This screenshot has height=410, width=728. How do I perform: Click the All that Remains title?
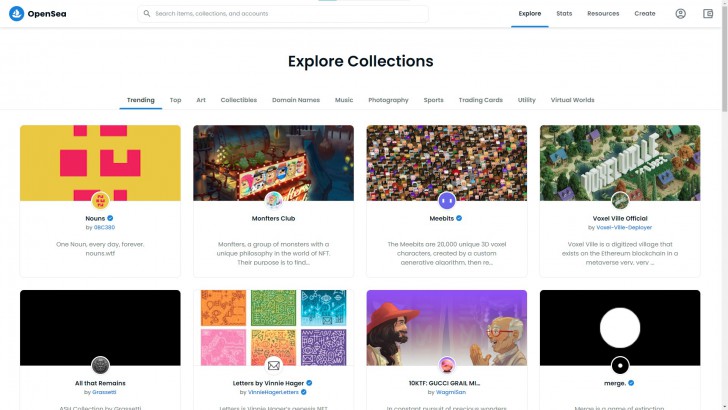[100, 383]
